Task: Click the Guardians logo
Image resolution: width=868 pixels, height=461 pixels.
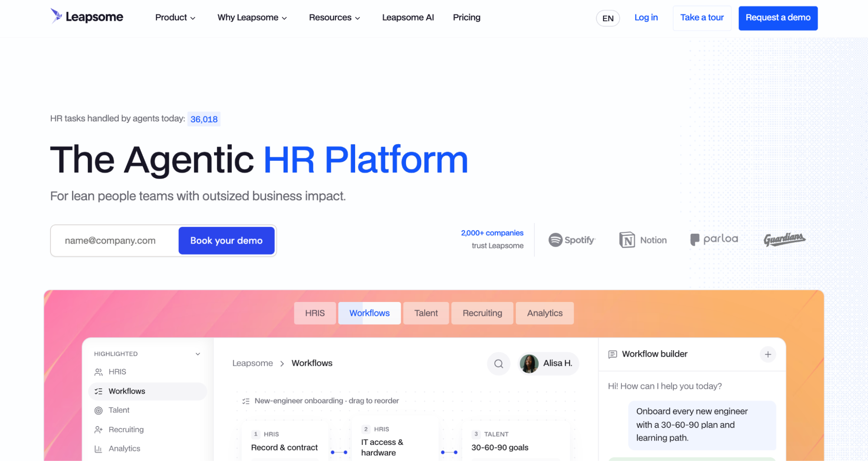Action: click(784, 239)
